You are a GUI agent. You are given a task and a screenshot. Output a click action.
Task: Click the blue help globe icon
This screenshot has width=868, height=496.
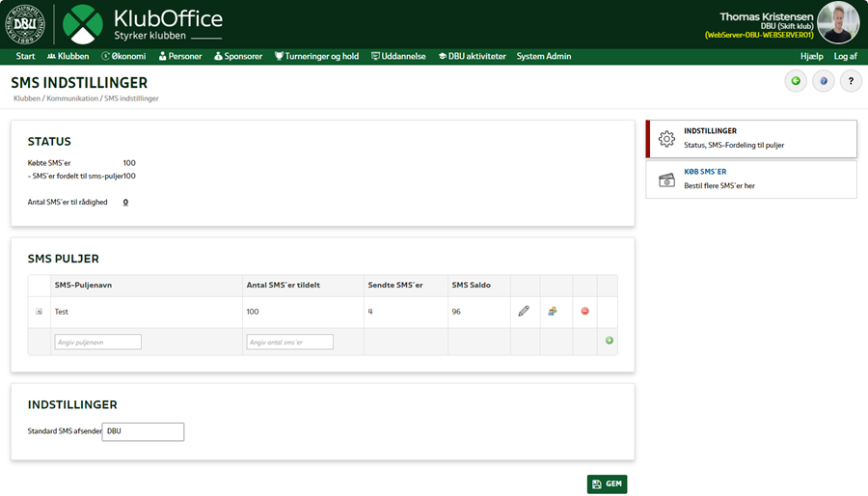tap(824, 81)
